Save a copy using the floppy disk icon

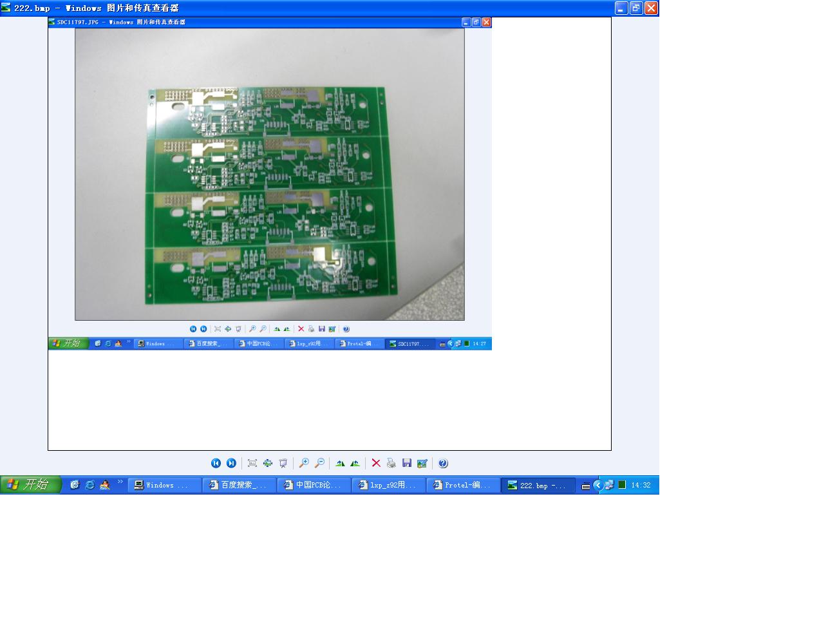[407, 463]
